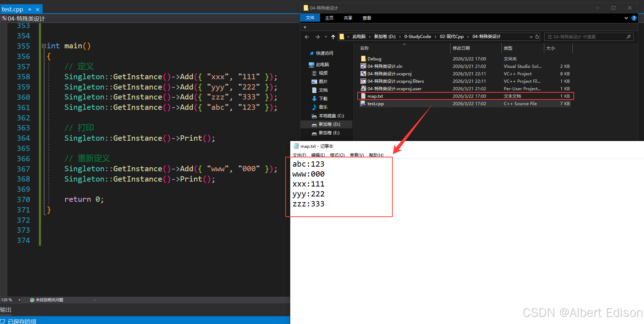Select the 04-特殊类设计.vcxproj.filters file icon
The height and width of the screenshot is (324, 644).
363,81
